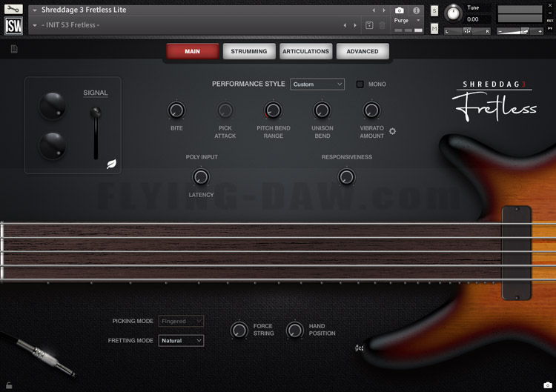
Task: Open the Purge dropdown menu
Action: [407, 21]
